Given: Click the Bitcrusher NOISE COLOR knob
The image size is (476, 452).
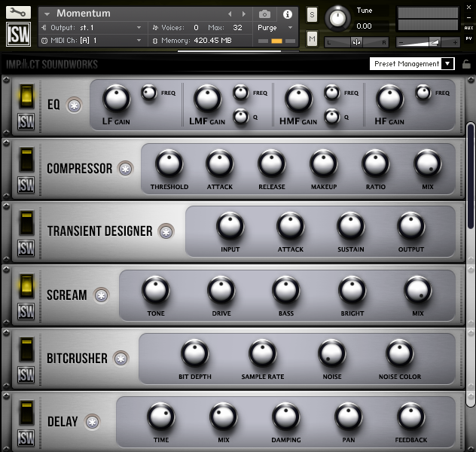Looking at the screenshot, I should pyautogui.click(x=399, y=353).
